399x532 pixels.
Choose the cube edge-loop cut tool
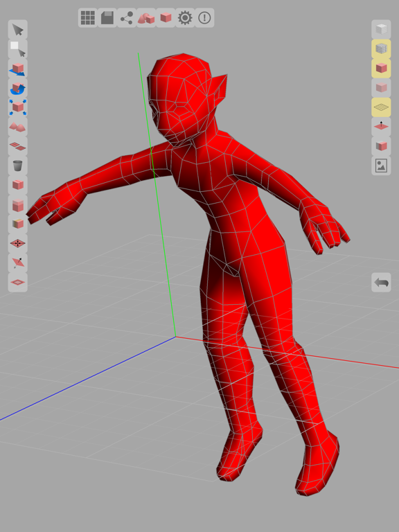click(x=17, y=185)
